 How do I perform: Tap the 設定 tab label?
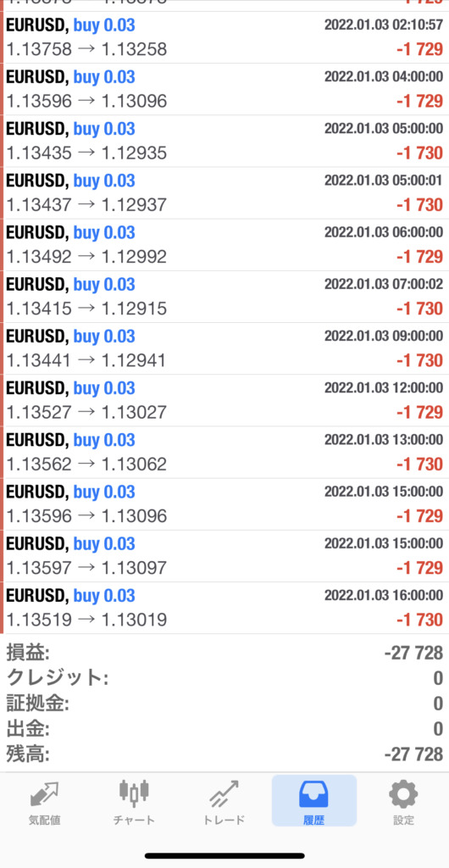click(403, 821)
